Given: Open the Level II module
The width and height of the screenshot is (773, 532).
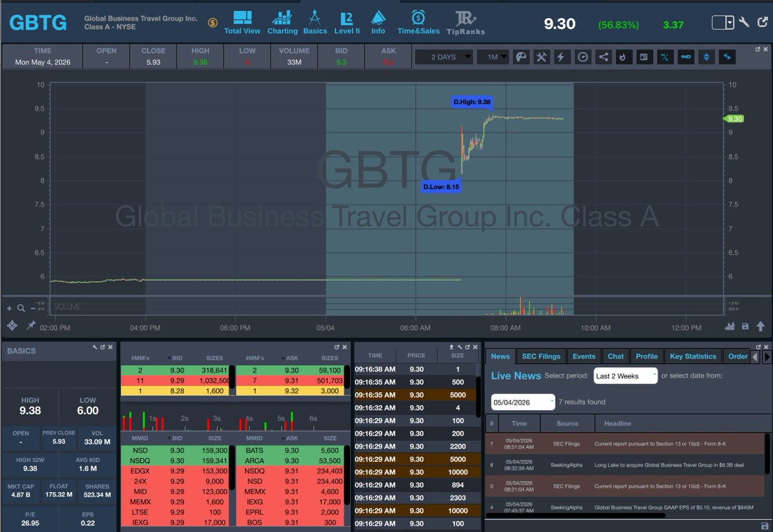Looking at the screenshot, I should [x=347, y=22].
